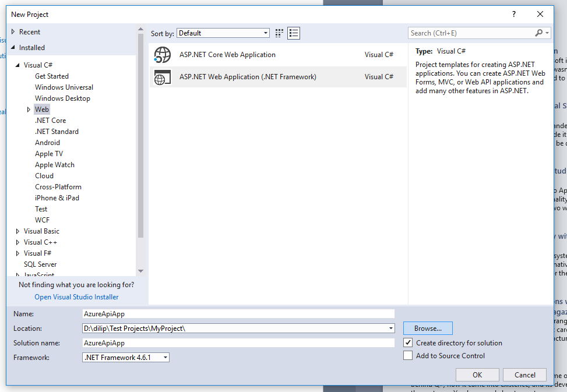Screen dimensions: 567x392
Task: Select Windows Desktop category
Action: point(62,98)
